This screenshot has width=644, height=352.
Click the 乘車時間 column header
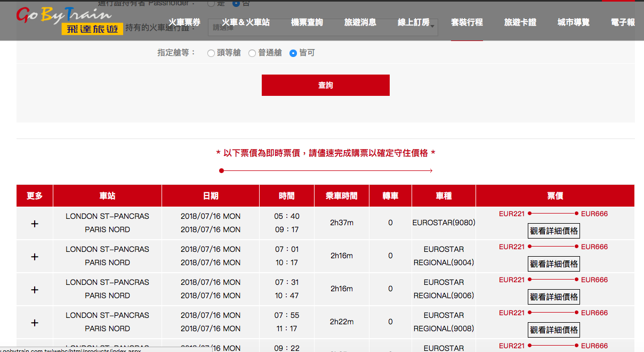click(342, 196)
